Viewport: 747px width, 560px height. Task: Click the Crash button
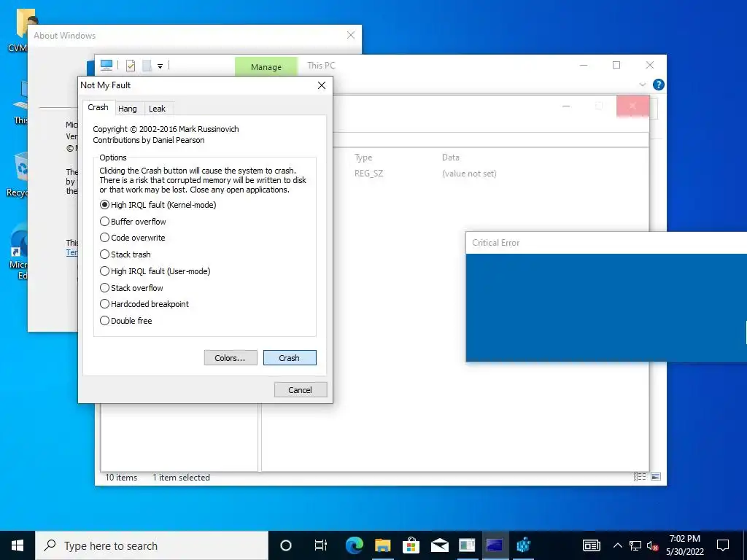[x=289, y=357]
